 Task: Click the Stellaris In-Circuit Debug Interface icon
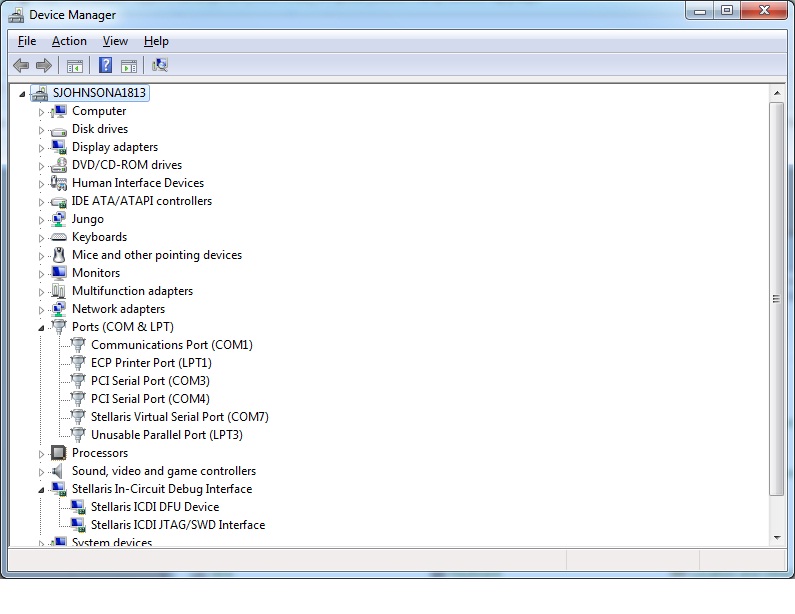click(58, 489)
